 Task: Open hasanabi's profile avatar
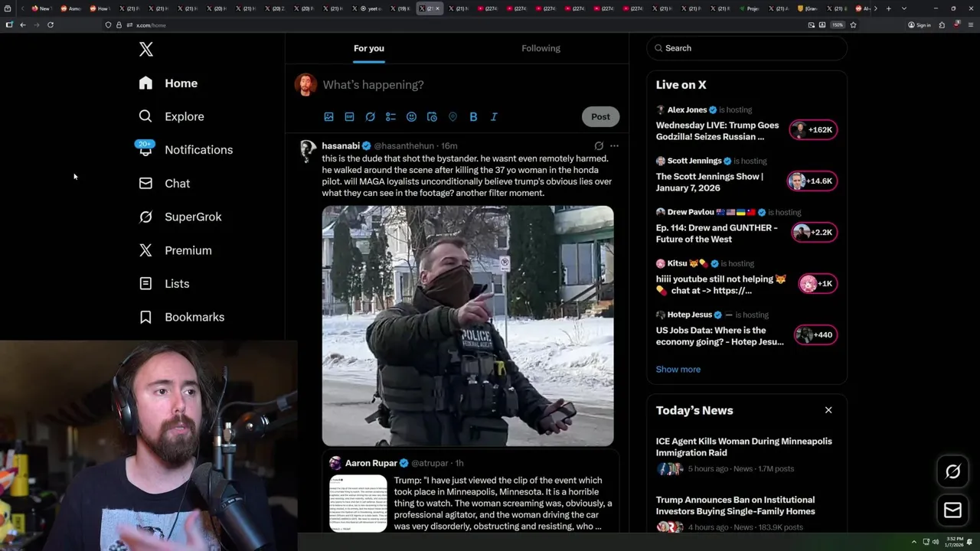pyautogui.click(x=307, y=151)
